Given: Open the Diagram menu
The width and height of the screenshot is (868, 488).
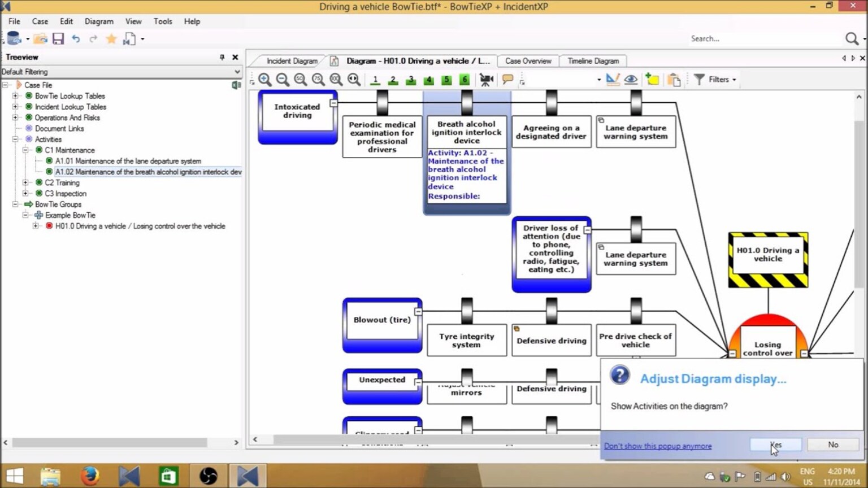Looking at the screenshot, I should (x=99, y=21).
